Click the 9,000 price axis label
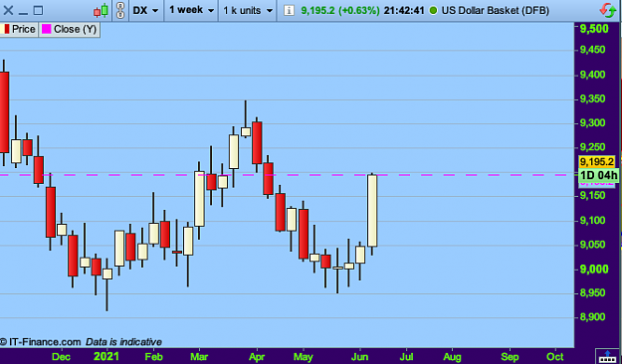The image size is (622, 364). 594,269
